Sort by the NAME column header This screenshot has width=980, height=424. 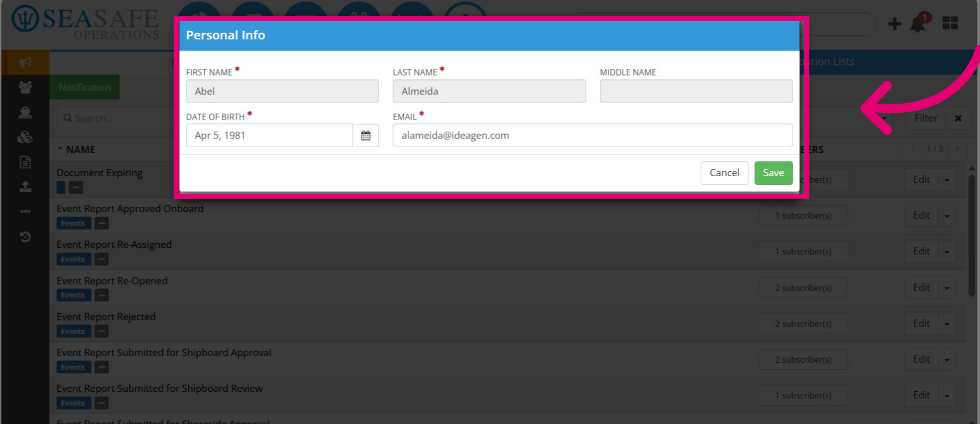coord(77,150)
